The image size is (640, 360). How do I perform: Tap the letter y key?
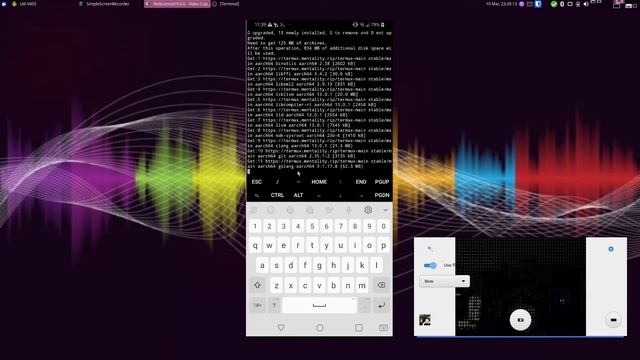pyautogui.click(x=327, y=246)
